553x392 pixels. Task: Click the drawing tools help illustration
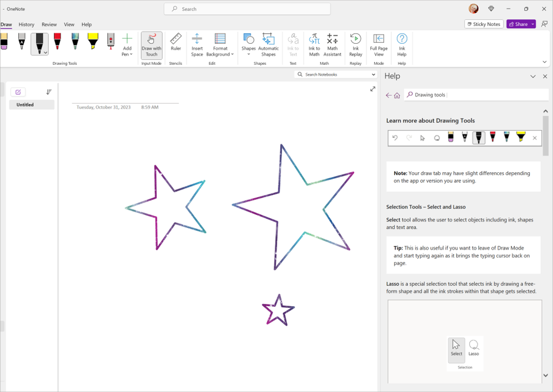click(464, 138)
